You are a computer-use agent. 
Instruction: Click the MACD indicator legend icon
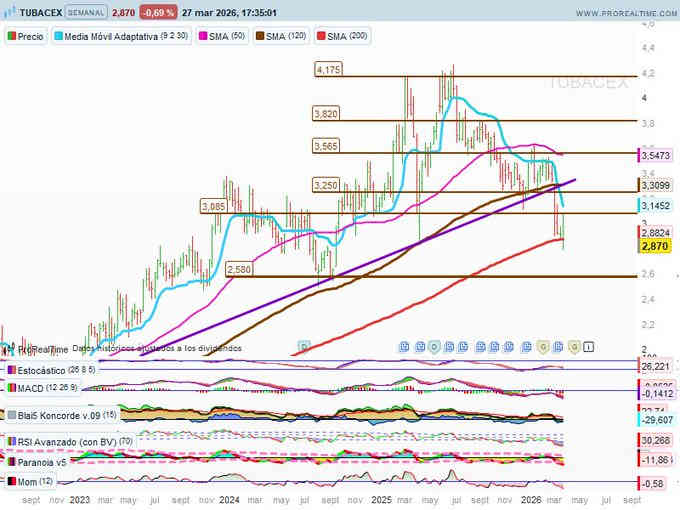coord(11,388)
